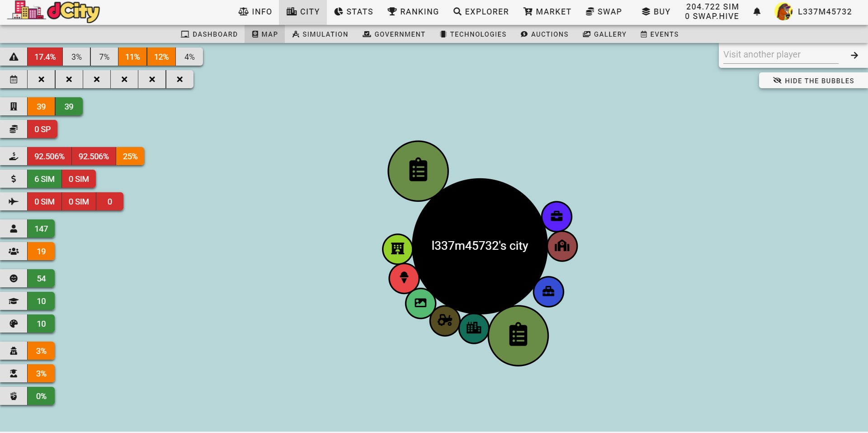Click the airplane icon in sidebar
Screen dimensions: 868x433
[x=14, y=202]
